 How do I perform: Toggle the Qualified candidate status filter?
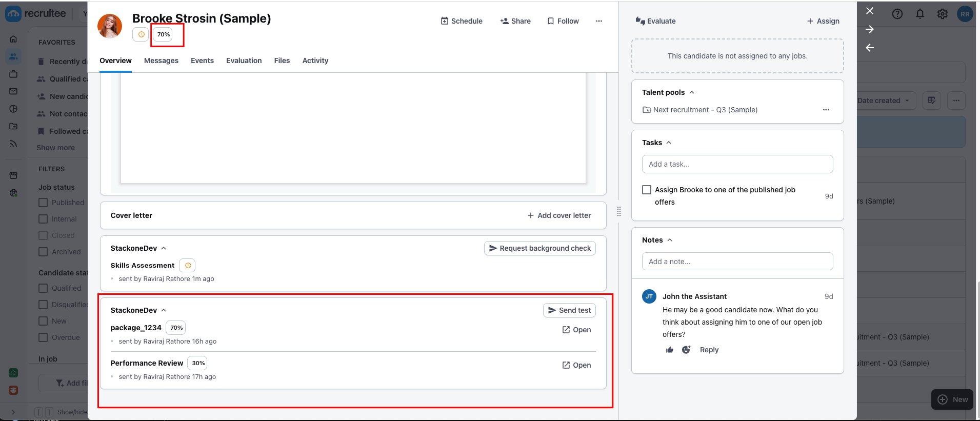click(44, 288)
